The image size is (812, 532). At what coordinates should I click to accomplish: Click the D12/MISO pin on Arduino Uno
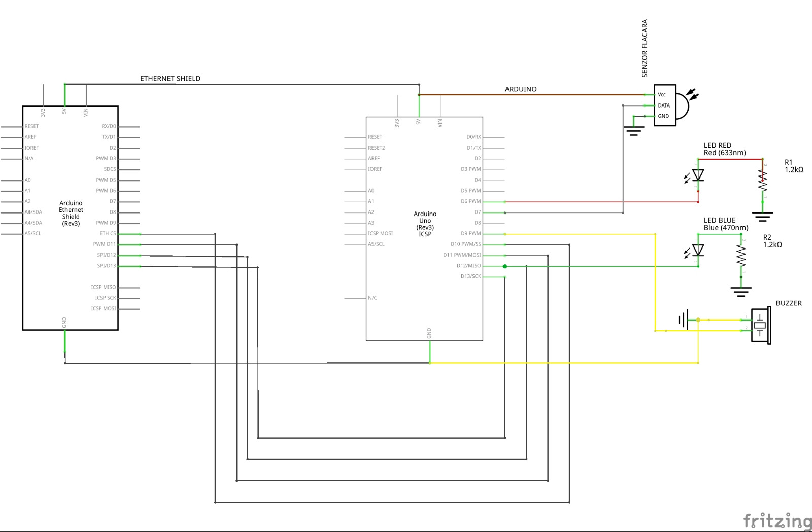point(468,266)
